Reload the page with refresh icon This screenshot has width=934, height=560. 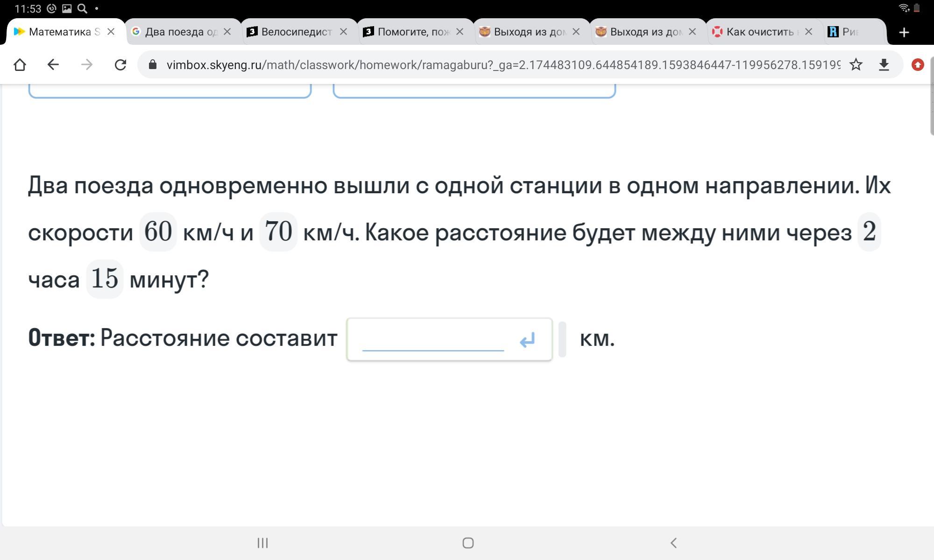120,64
